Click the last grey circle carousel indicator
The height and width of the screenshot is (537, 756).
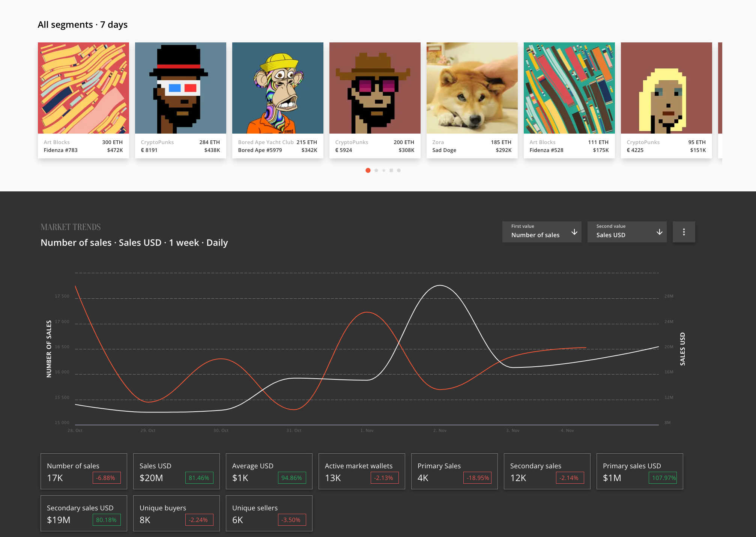point(399,170)
